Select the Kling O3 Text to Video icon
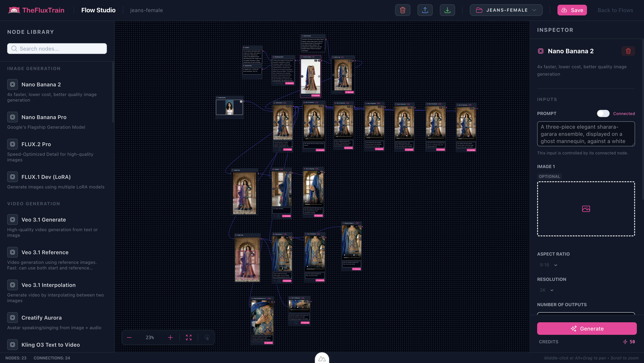 13,345
